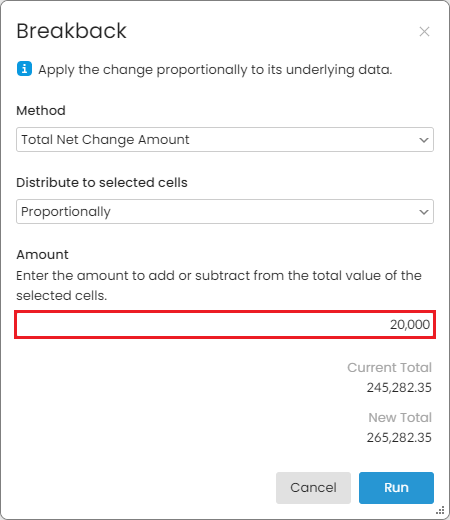Viewport: 450px width, 520px height.
Task: Expand the Method dropdown chevron arrow
Action: coord(424,140)
